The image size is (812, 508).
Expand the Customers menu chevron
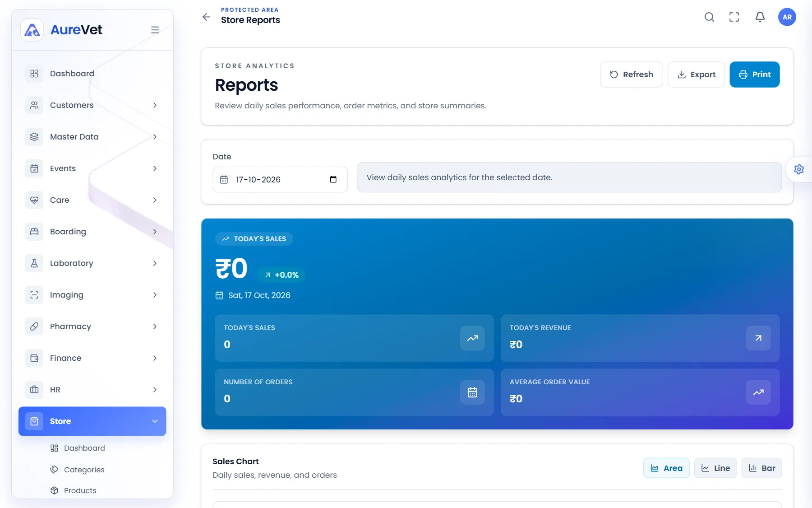coord(155,105)
